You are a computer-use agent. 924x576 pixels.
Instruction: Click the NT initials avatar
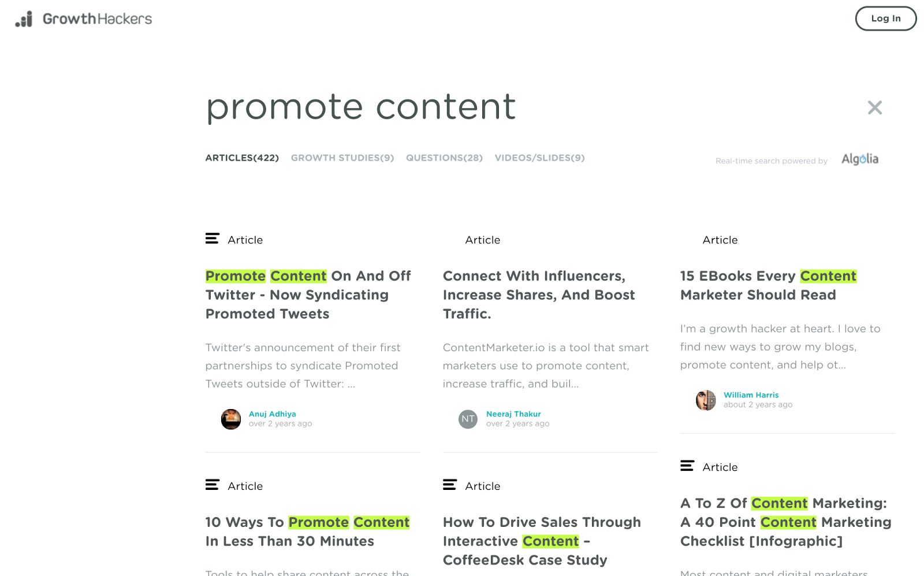click(x=468, y=419)
